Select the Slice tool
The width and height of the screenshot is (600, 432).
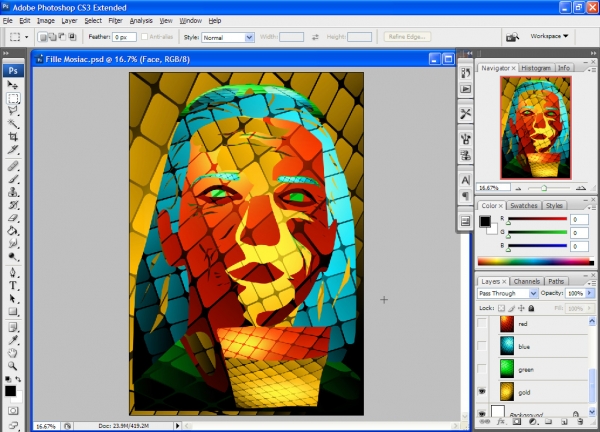13,150
